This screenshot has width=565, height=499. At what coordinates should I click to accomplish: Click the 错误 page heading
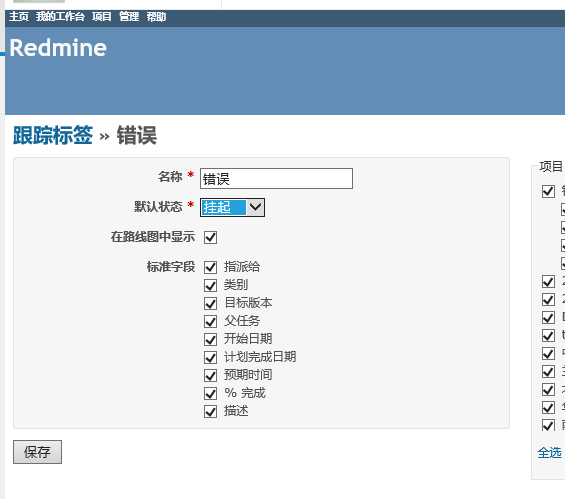pyautogui.click(x=137, y=135)
